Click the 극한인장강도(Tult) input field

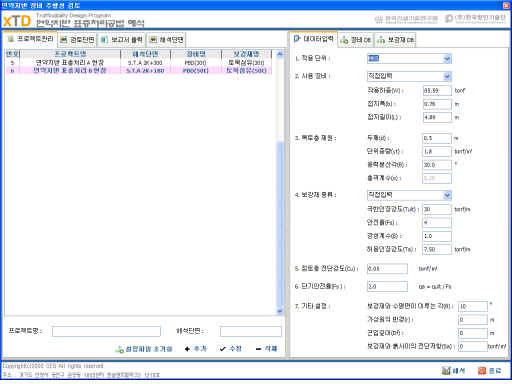point(437,209)
